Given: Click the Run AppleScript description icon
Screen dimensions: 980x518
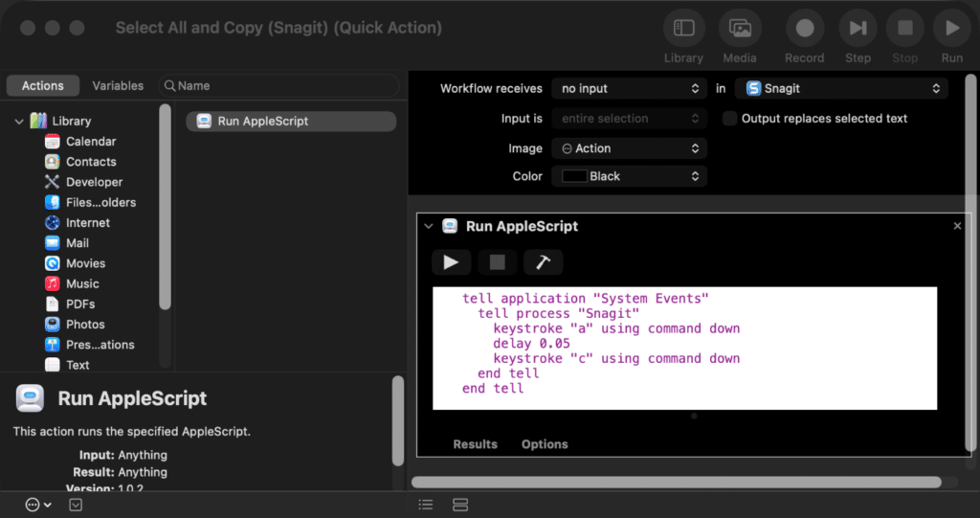Looking at the screenshot, I should 30,398.
